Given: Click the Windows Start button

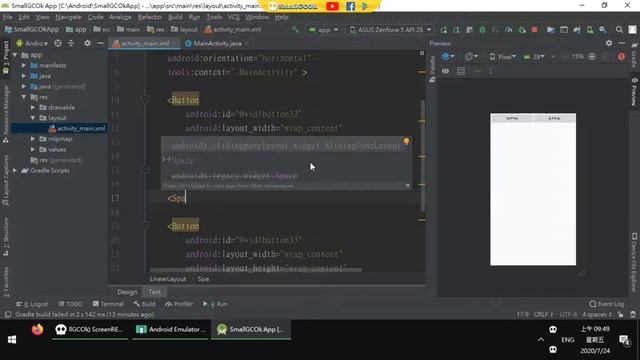Looking at the screenshot, I should pos(12,340).
